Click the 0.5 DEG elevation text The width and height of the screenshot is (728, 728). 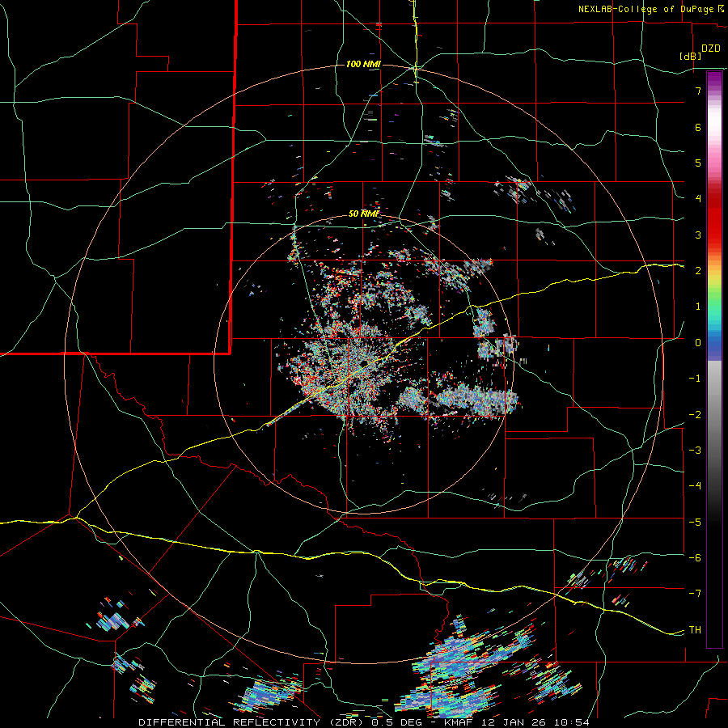coord(396,722)
